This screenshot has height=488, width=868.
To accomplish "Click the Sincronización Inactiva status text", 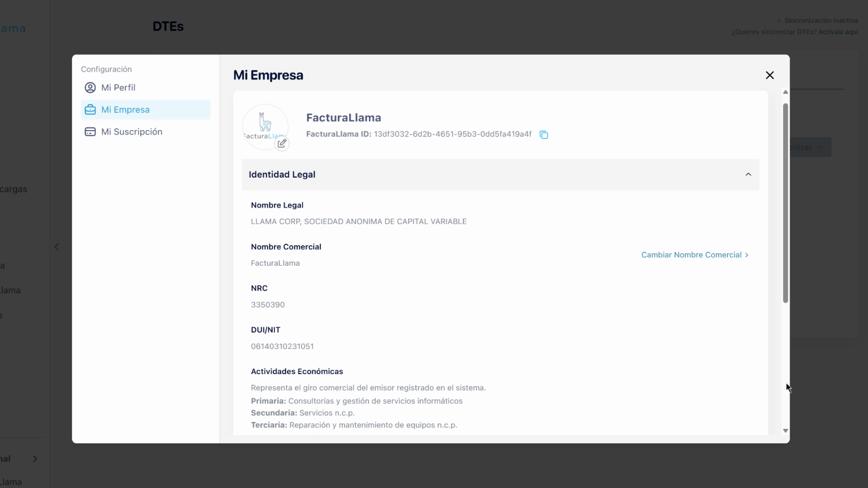I will pos(821,20).
